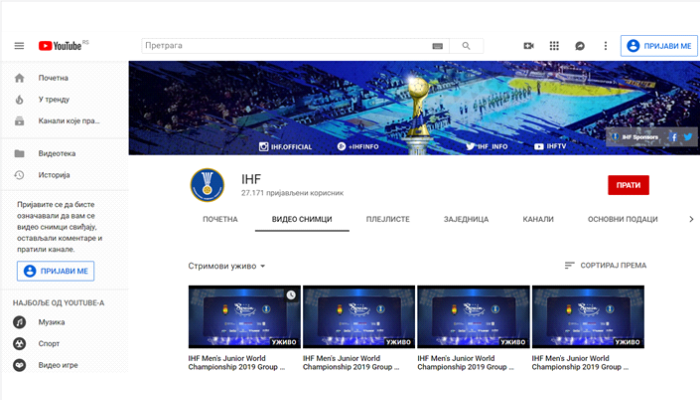
Task: Click the subscriptions icon beside Канали које пра...
Action: (x=19, y=121)
